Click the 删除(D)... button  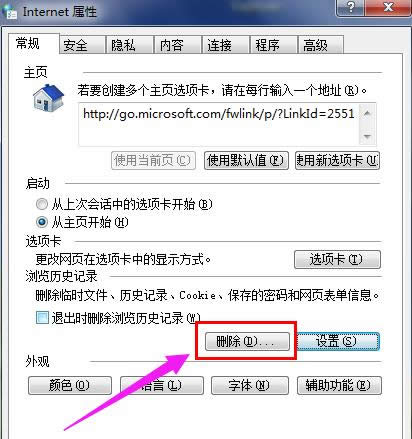247,341
